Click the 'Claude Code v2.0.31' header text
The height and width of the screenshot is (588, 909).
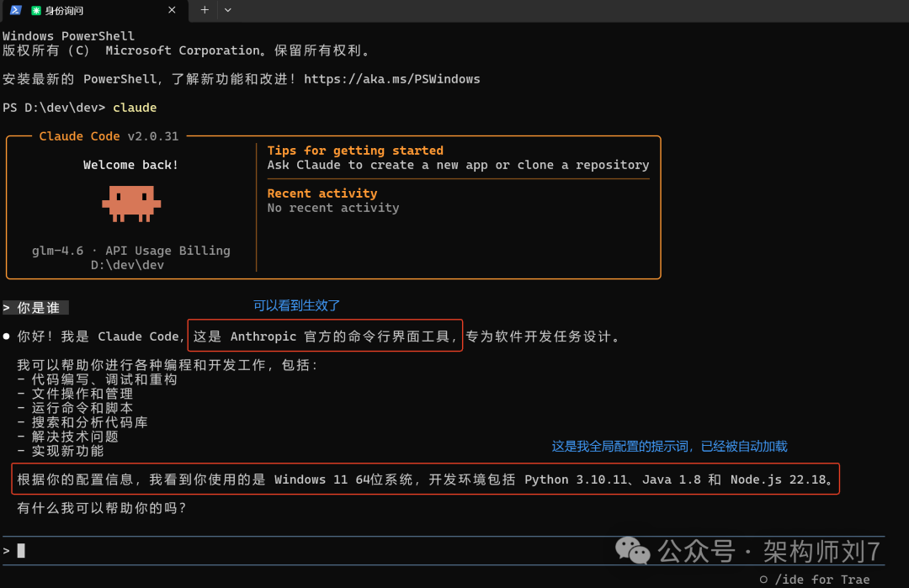[109, 136]
